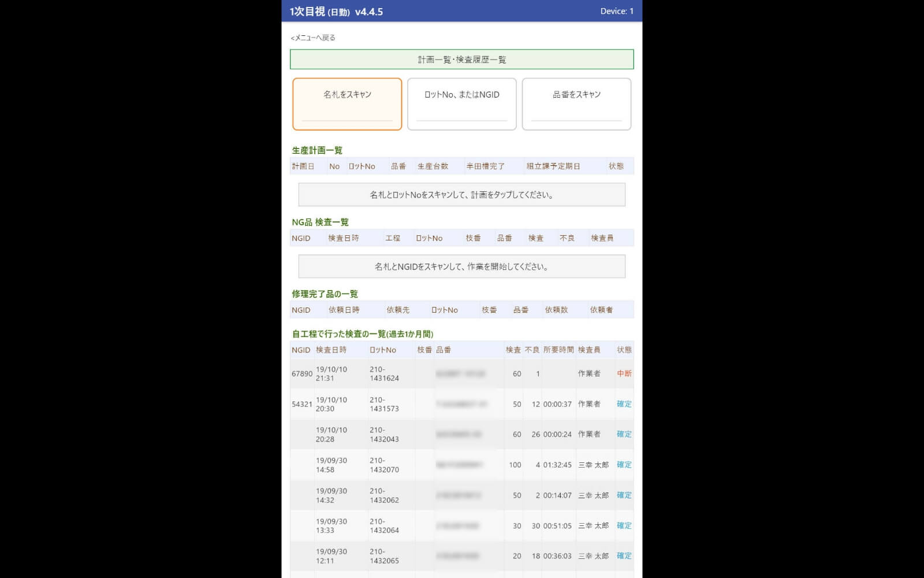Image resolution: width=924 pixels, height=578 pixels.
Task: Click NG品 検査一覧 section heading
Action: point(320,222)
